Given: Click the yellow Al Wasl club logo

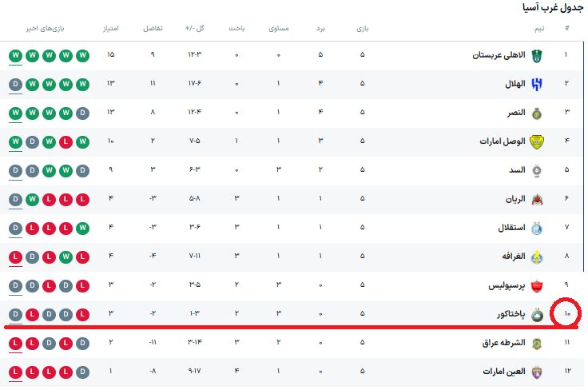Looking at the screenshot, I should point(536,141).
